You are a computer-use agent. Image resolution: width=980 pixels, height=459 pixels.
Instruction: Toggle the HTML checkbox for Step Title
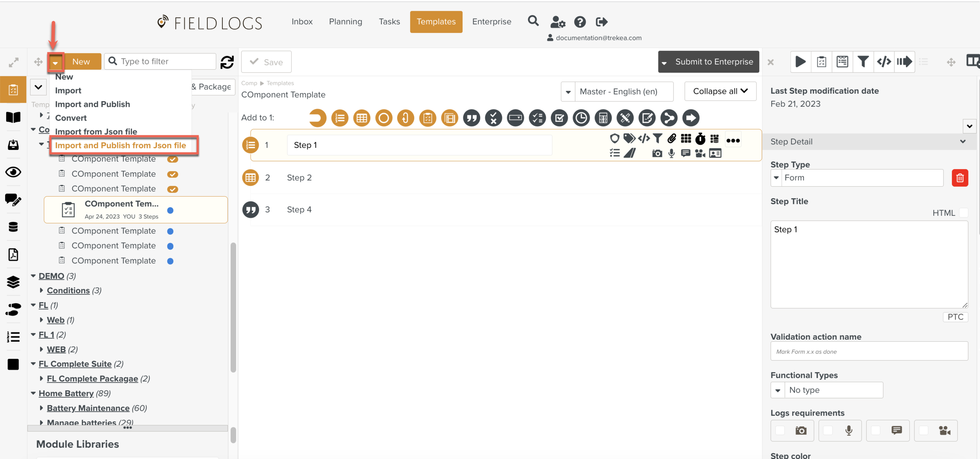pyautogui.click(x=964, y=213)
